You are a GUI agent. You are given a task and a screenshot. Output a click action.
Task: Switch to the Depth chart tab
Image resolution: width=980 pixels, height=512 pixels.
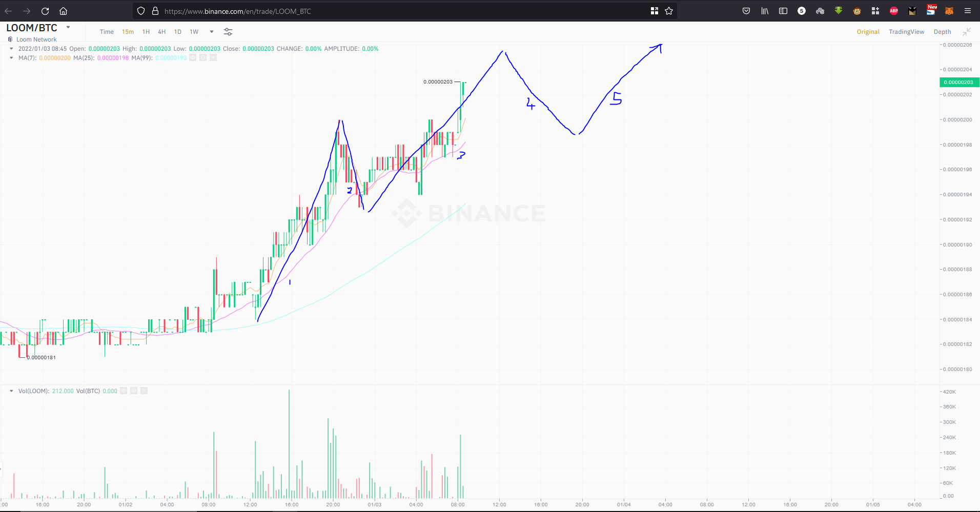coord(942,32)
